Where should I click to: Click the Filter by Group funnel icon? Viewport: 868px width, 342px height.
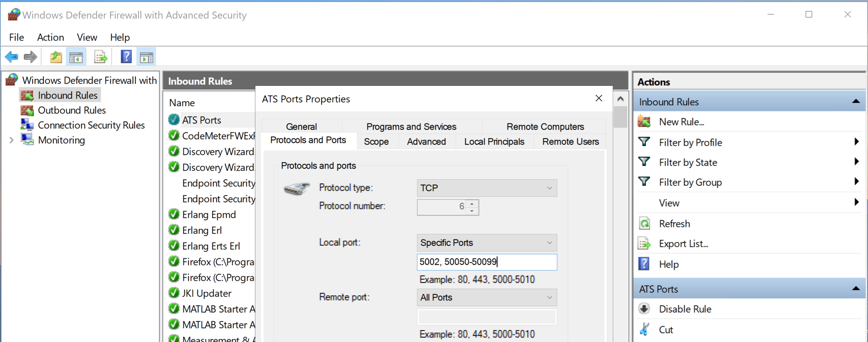click(x=644, y=181)
